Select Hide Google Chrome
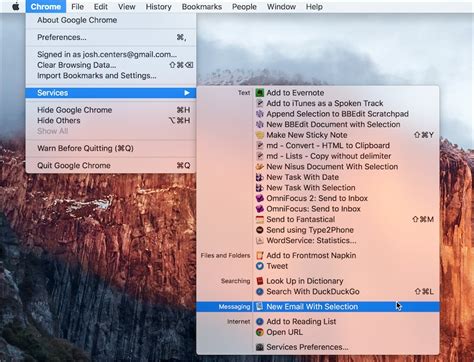Image resolution: width=474 pixels, height=362 pixels. (x=111, y=110)
